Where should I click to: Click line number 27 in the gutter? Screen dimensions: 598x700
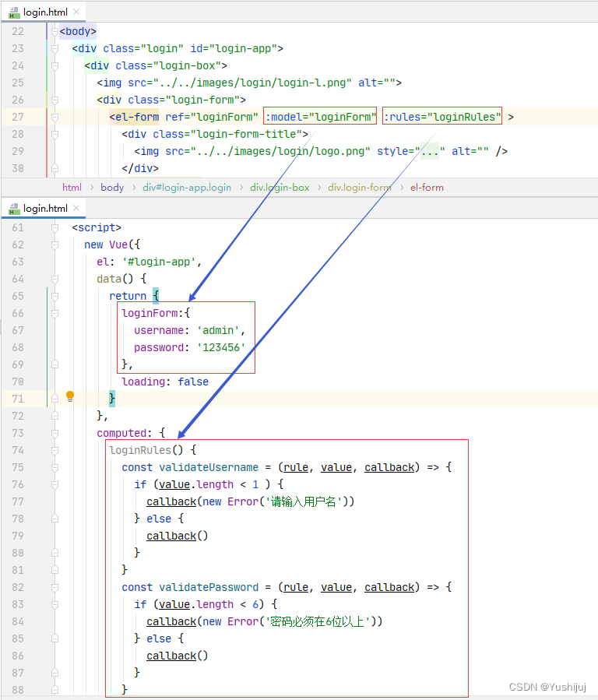point(18,117)
